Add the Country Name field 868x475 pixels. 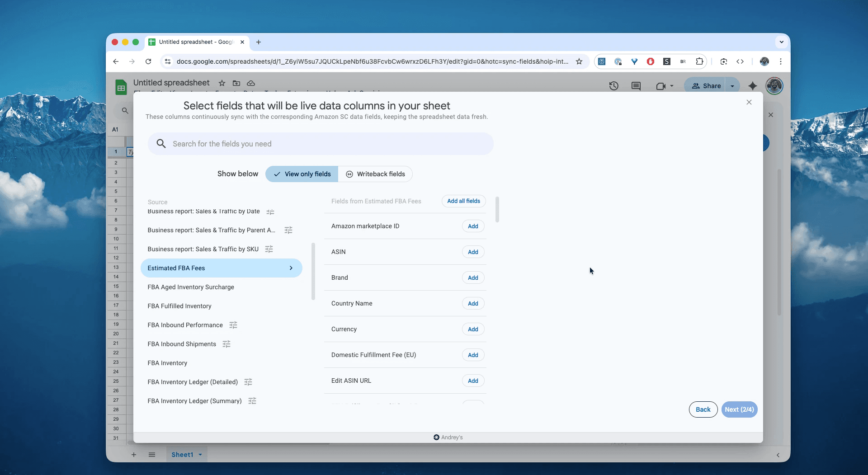[x=473, y=304]
